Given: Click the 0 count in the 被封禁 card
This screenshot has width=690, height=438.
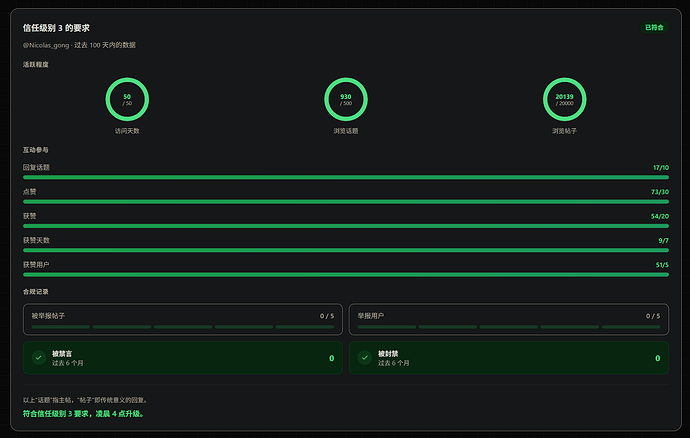Looking at the screenshot, I should [657, 358].
